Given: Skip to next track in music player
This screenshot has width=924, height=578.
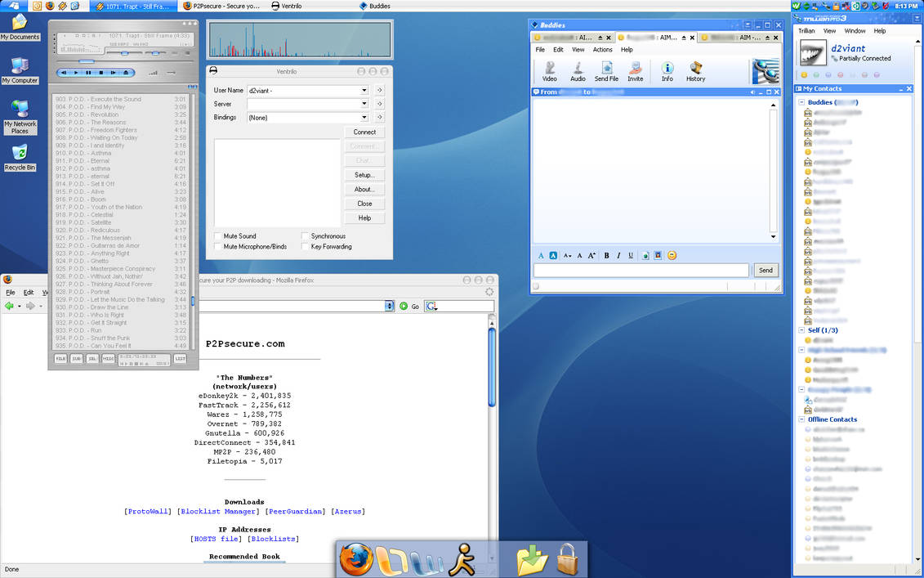Looking at the screenshot, I should click(x=113, y=73).
